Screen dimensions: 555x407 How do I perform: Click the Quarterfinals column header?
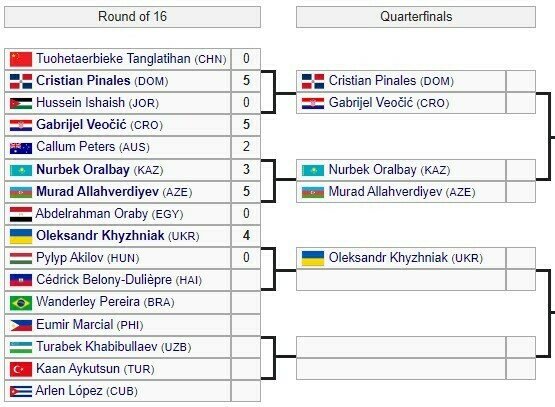click(x=416, y=17)
